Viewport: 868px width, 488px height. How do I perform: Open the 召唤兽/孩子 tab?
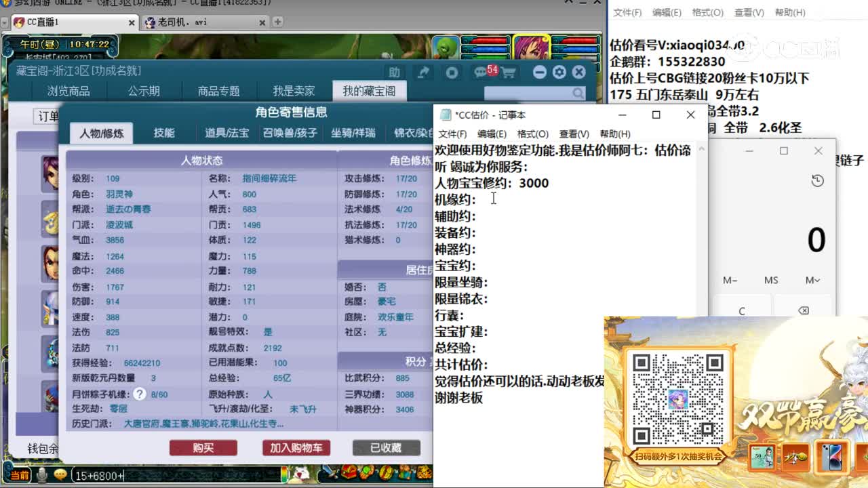290,133
